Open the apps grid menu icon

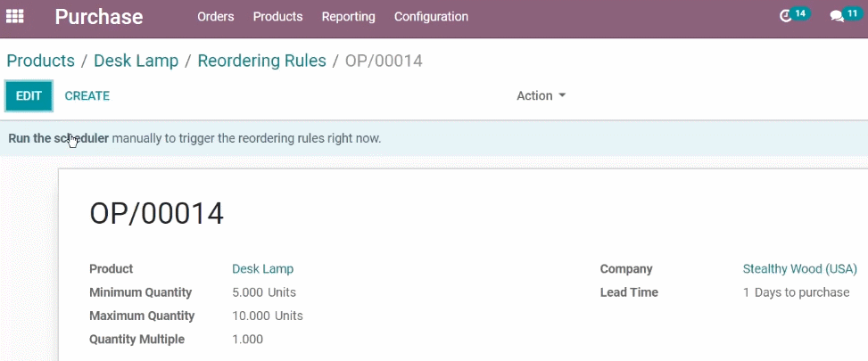tap(15, 16)
